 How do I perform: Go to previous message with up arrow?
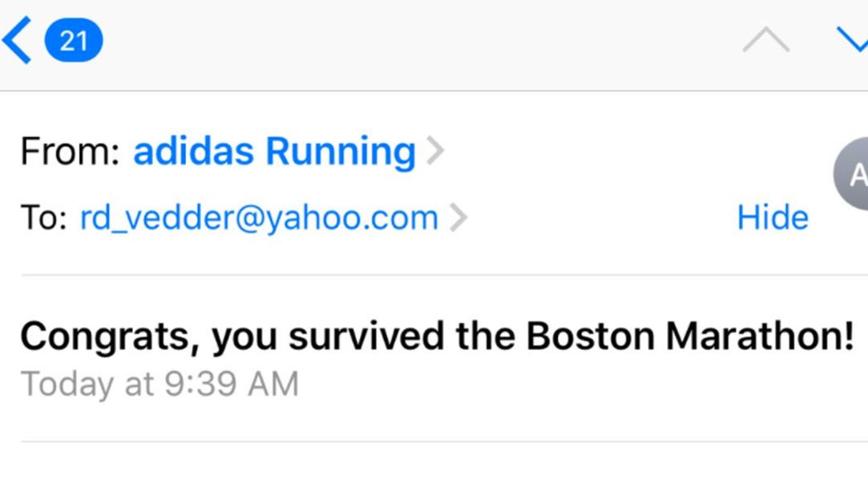pyautogui.click(x=765, y=40)
